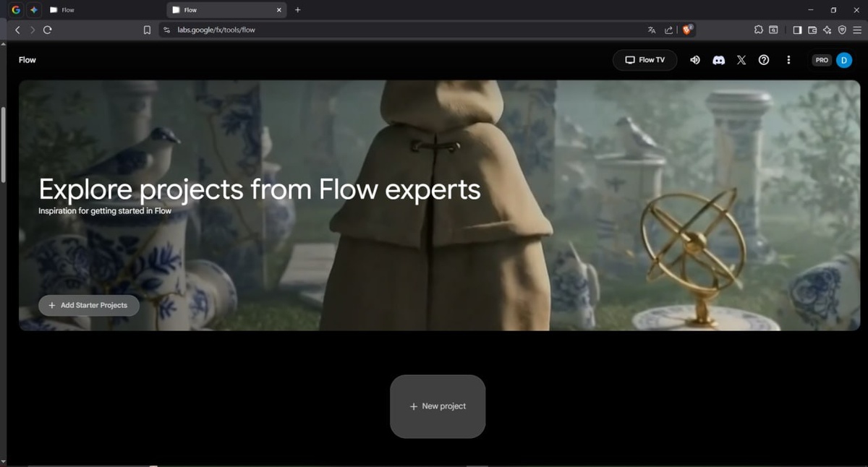
Task: Open the Discord community link
Action: click(x=718, y=60)
